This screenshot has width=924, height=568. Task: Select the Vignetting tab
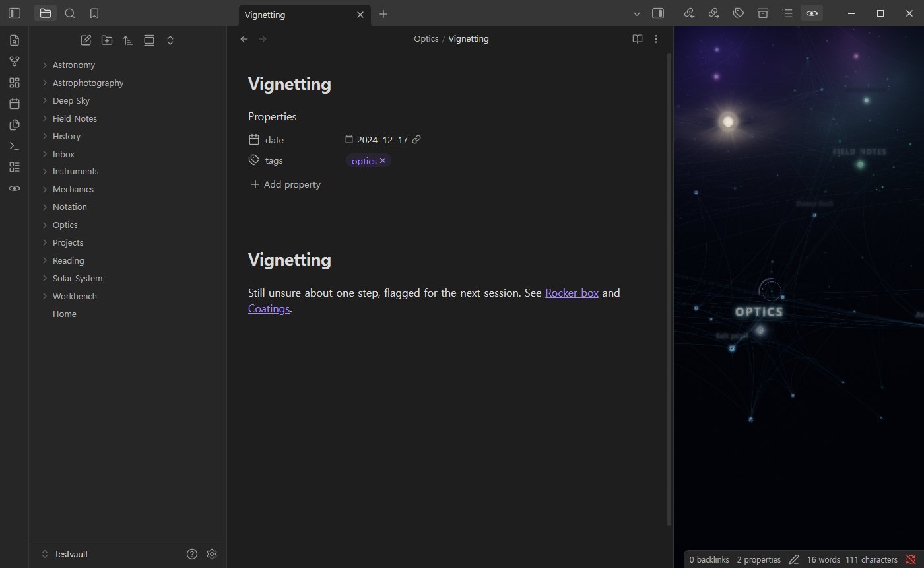304,15
